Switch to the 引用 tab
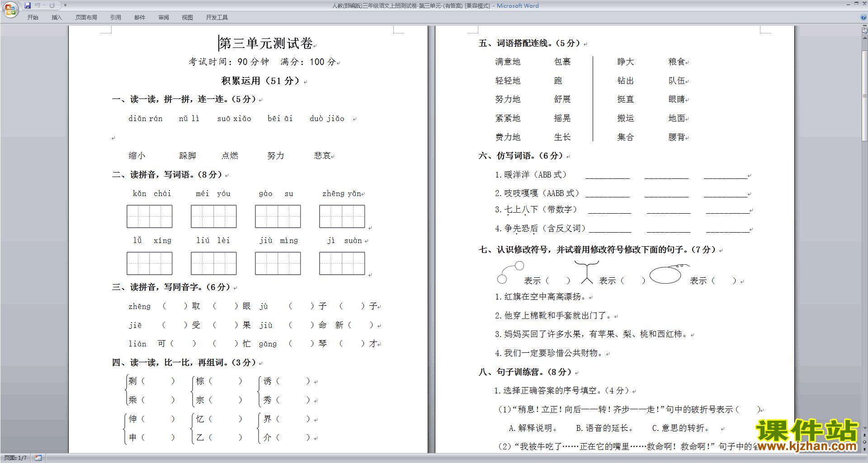The height and width of the screenshot is (463, 868). (x=116, y=17)
